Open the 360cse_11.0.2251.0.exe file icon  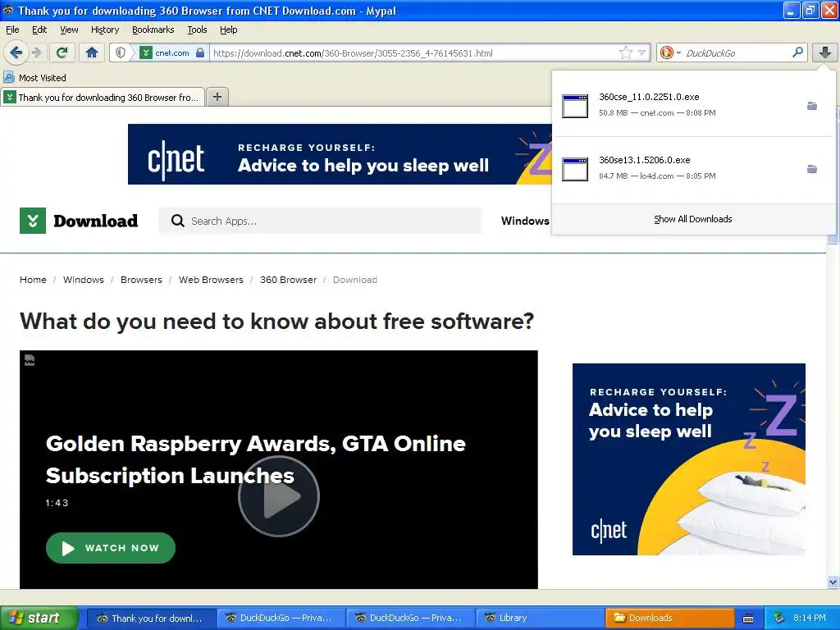coord(575,106)
